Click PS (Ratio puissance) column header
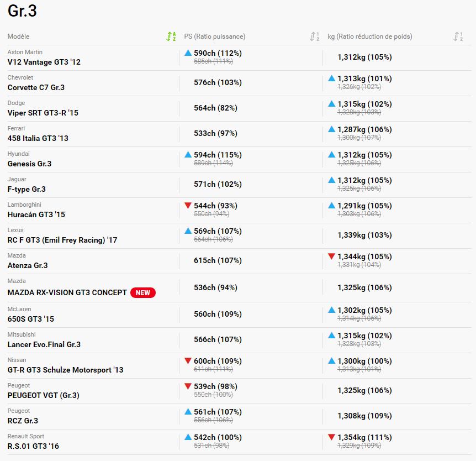 pyautogui.click(x=215, y=36)
